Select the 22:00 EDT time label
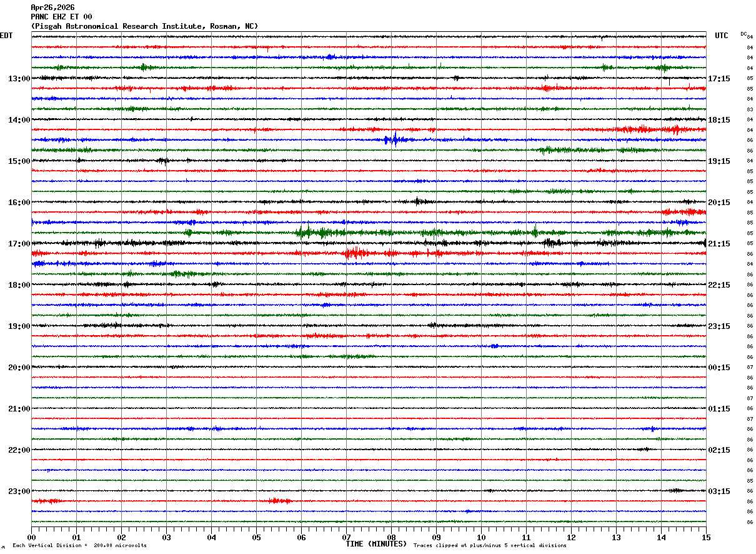The width and height of the screenshot is (756, 554). click(x=19, y=450)
